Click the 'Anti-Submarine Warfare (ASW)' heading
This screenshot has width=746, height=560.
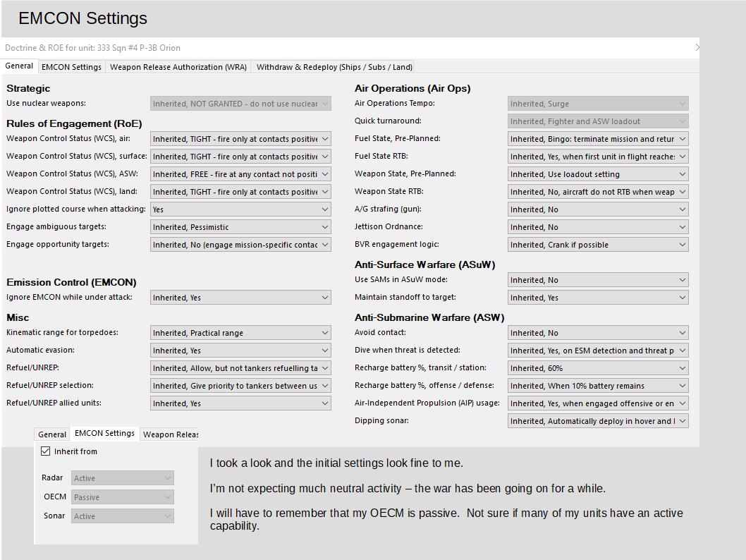[429, 318]
